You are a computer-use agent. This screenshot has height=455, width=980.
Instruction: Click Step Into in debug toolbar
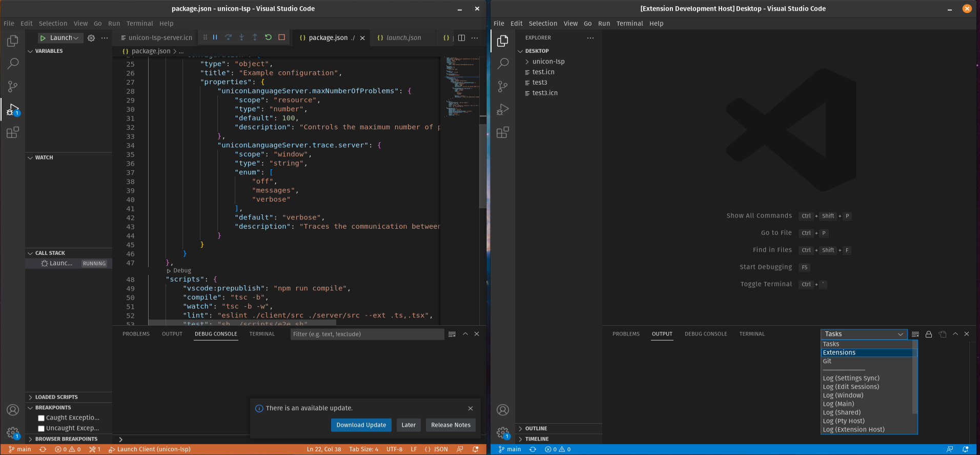coord(242,37)
